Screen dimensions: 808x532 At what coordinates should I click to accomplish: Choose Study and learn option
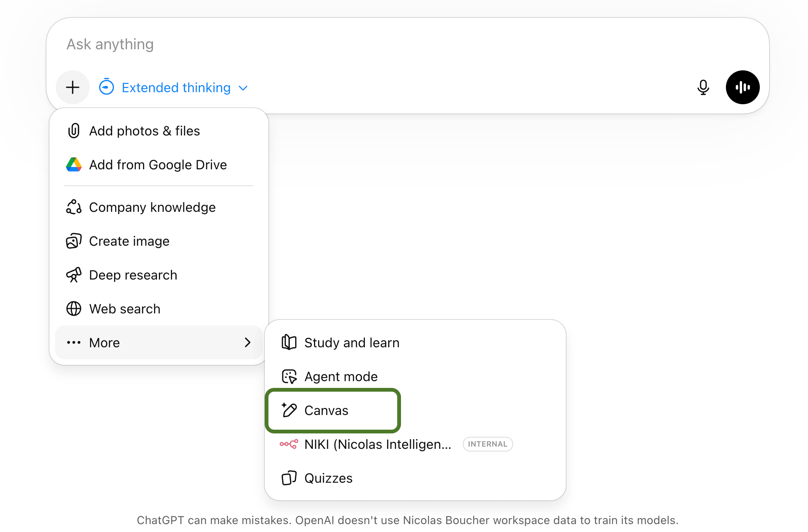coord(352,343)
